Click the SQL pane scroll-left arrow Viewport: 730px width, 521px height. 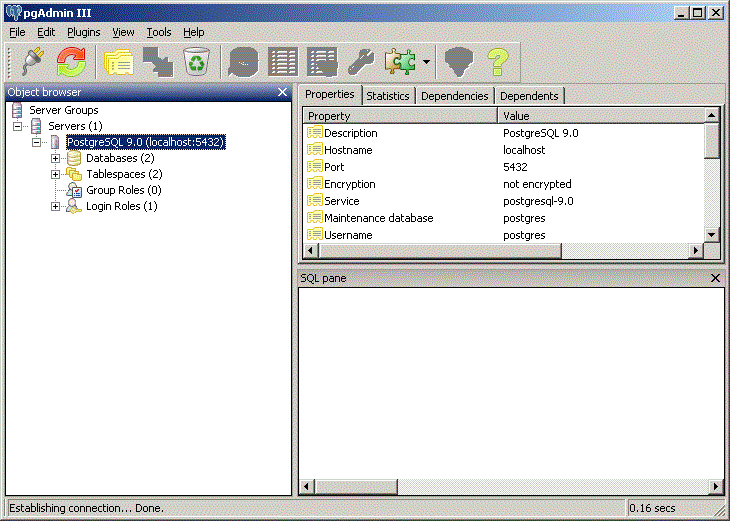307,487
